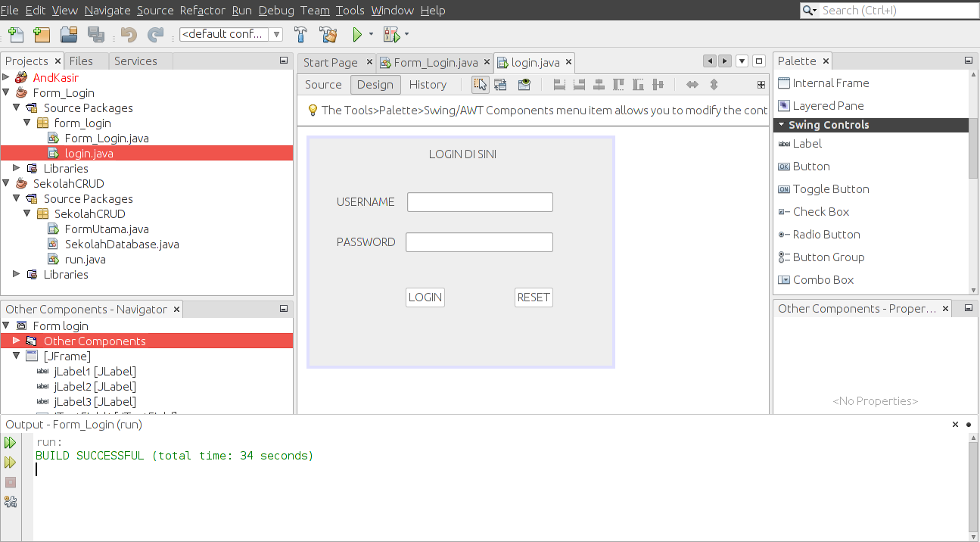Collapse the SekolahCRUD project node

5,183
